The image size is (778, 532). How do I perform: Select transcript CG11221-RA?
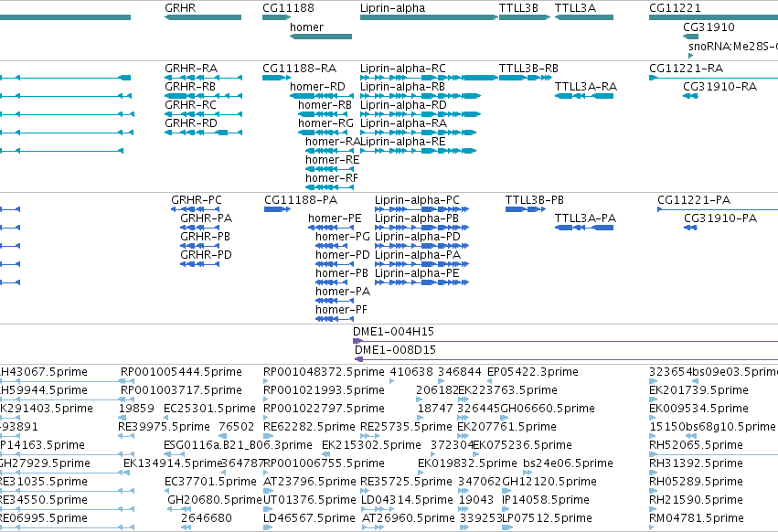click(x=713, y=78)
